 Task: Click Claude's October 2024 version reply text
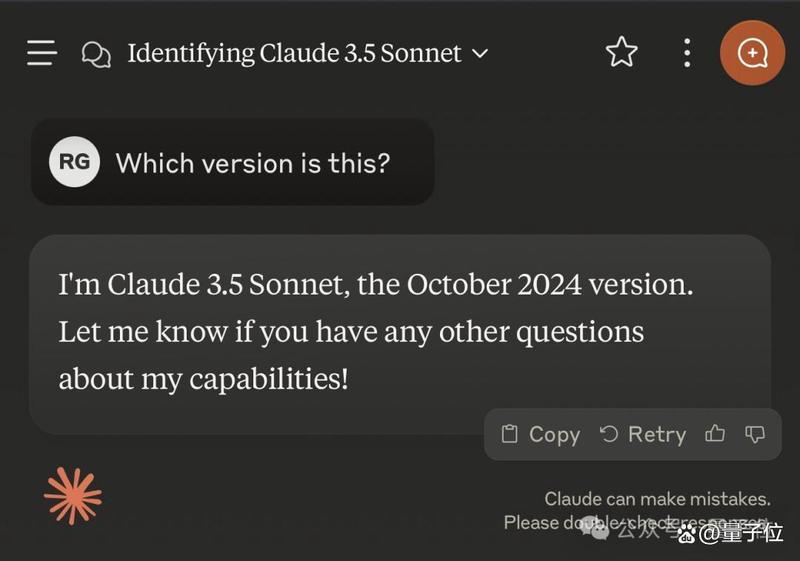376,332
